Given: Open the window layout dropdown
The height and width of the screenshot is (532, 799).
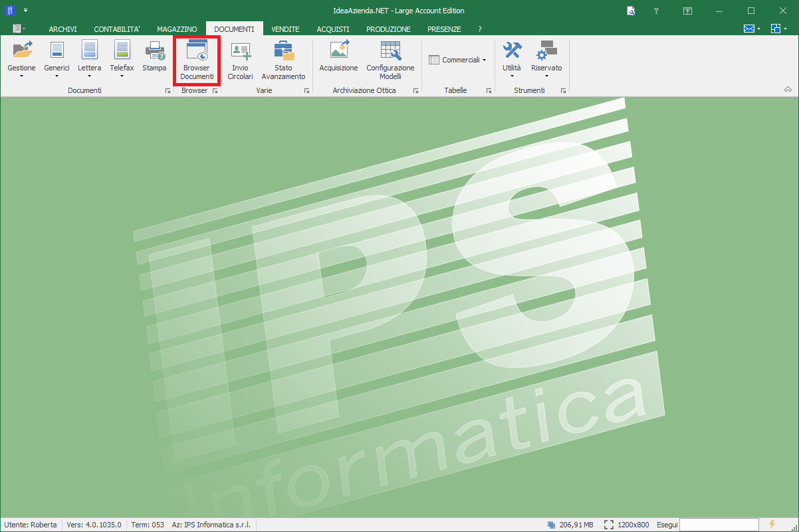Looking at the screenshot, I should (x=779, y=29).
